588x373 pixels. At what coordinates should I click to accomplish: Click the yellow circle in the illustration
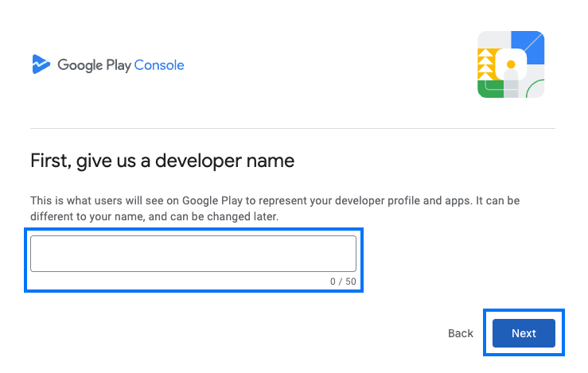click(511, 64)
